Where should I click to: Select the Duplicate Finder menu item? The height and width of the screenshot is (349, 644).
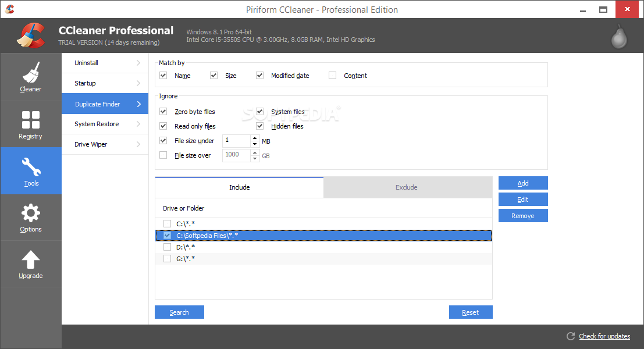coord(105,104)
